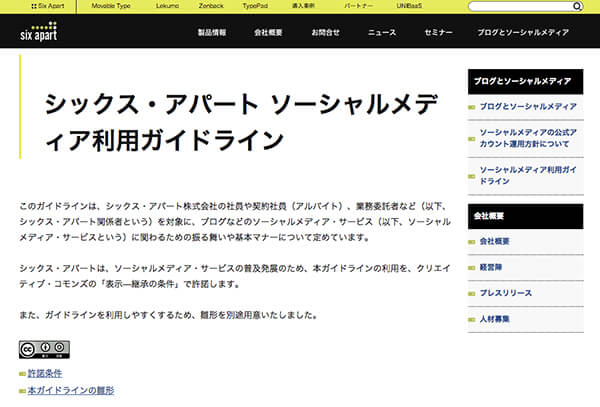Viewport: 600px width, 407px height.
Task: Click the Creative Commons license badge
Action: 43,349
